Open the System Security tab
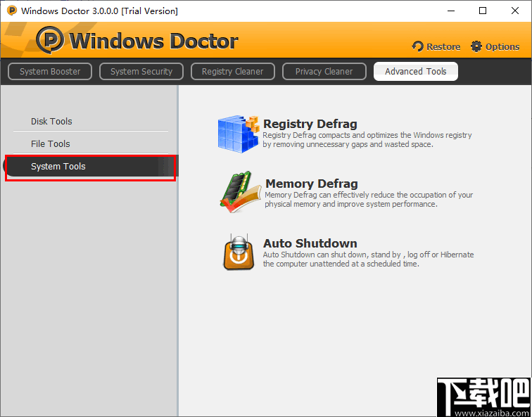Image resolution: width=532 pixels, height=417 pixels. coord(141,72)
